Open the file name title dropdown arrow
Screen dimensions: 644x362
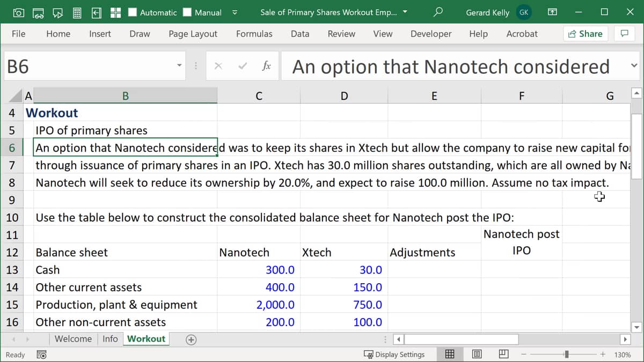click(405, 12)
